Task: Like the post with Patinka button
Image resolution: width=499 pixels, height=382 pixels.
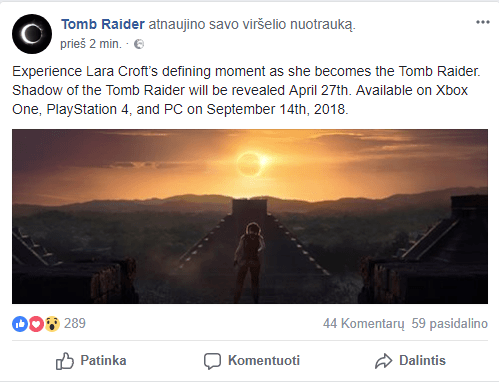Action: click(91, 361)
